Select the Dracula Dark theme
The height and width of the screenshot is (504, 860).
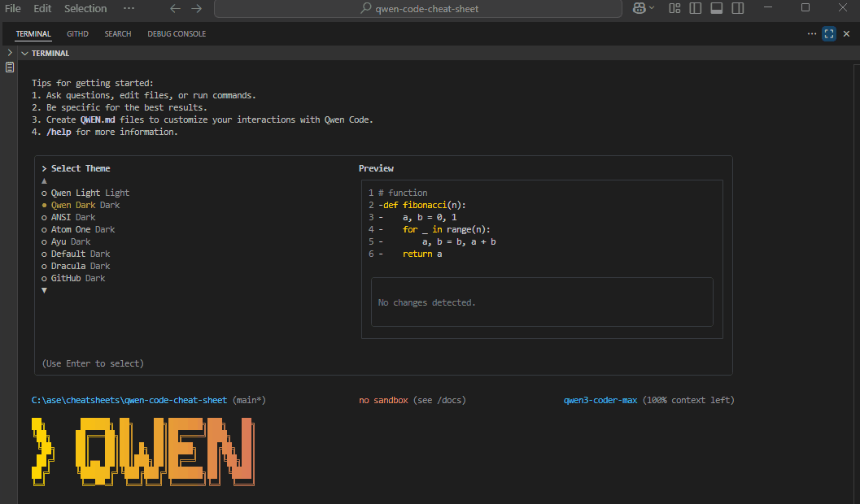coord(76,266)
